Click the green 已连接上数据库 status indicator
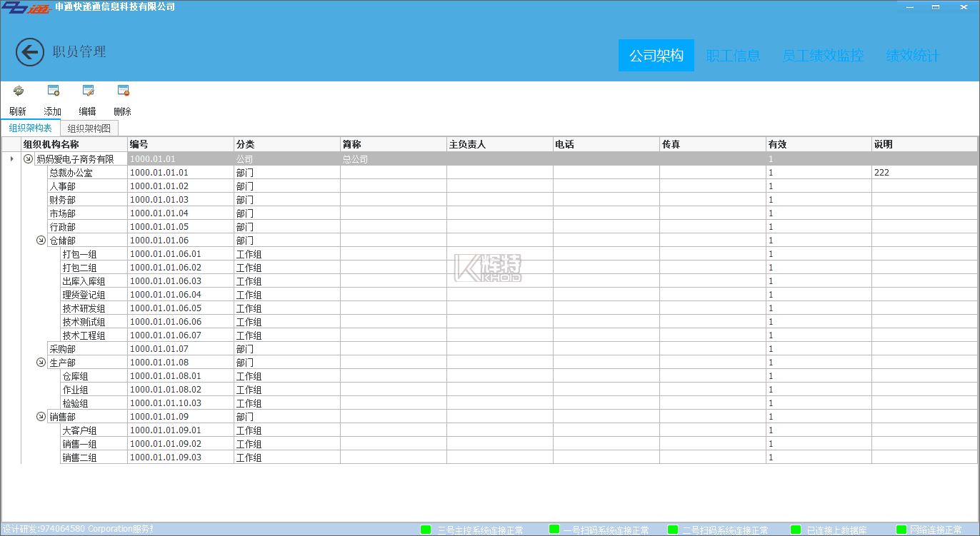Viewport: 980px width, 536px height. [796, 530]
